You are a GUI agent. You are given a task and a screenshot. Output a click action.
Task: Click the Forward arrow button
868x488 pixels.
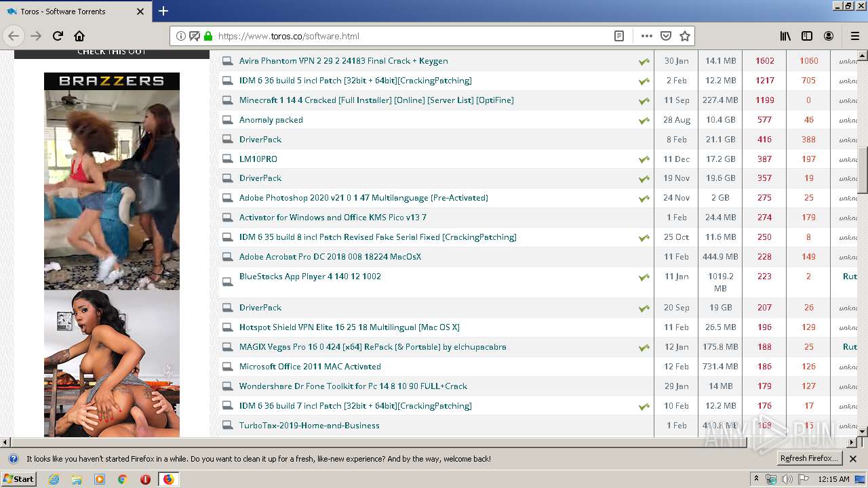point(36,36)
